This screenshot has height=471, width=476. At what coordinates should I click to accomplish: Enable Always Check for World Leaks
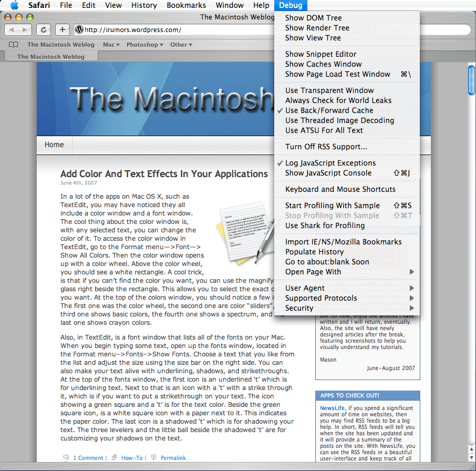347,100
